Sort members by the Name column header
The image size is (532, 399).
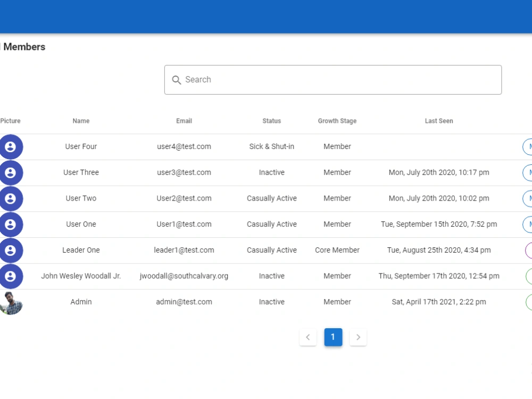(x=81, y=121)
